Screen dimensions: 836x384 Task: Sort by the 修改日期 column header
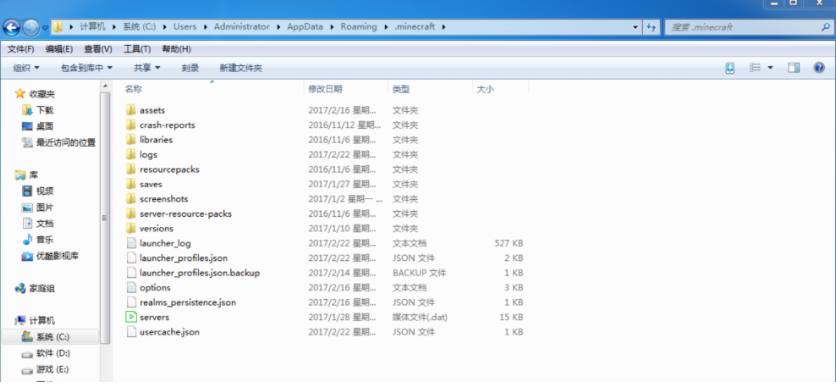325,89
